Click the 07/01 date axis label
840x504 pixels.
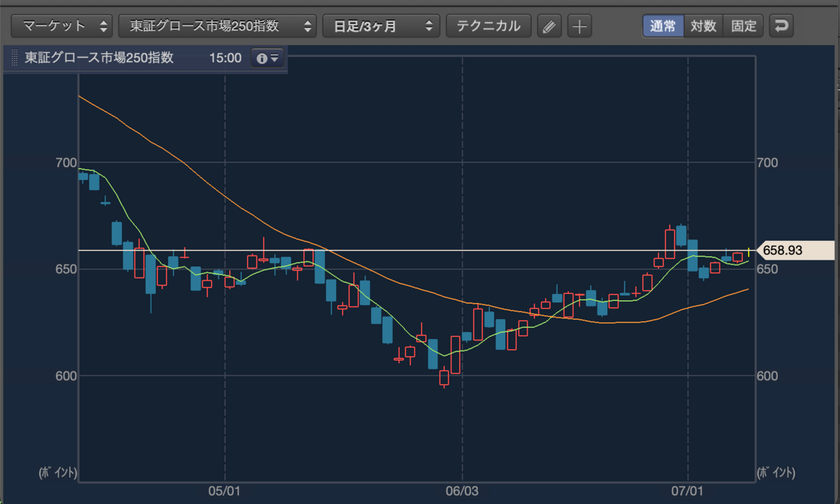[x=688, y=491]
